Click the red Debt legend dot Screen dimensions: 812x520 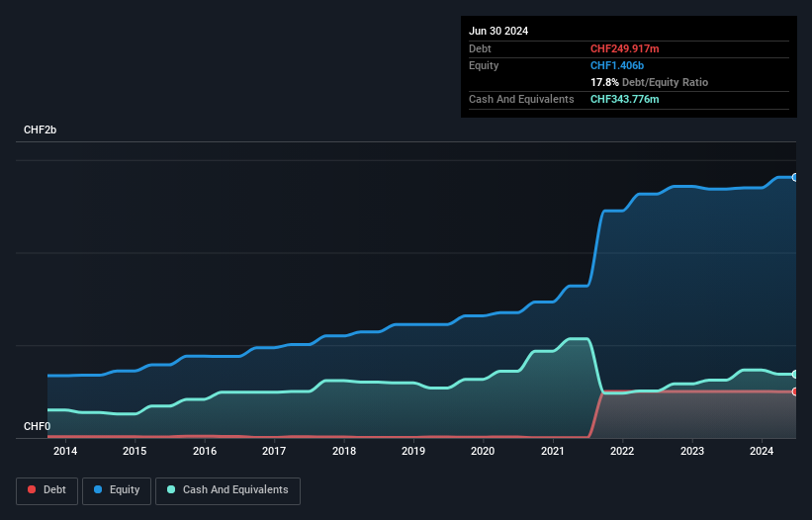pos(32,489)
